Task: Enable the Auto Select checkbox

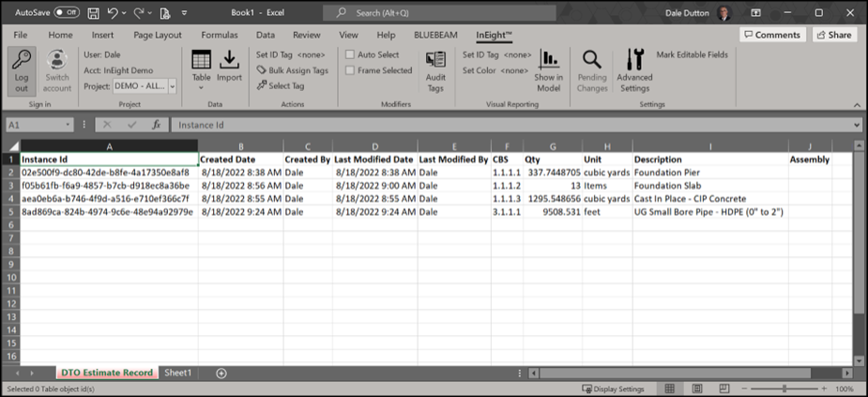Action: (350, 55)
